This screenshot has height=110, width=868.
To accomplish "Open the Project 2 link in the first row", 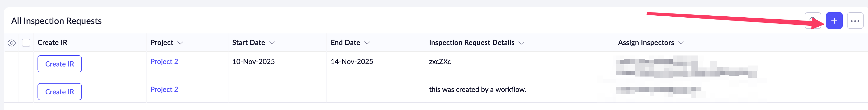I will coord(164,62).
